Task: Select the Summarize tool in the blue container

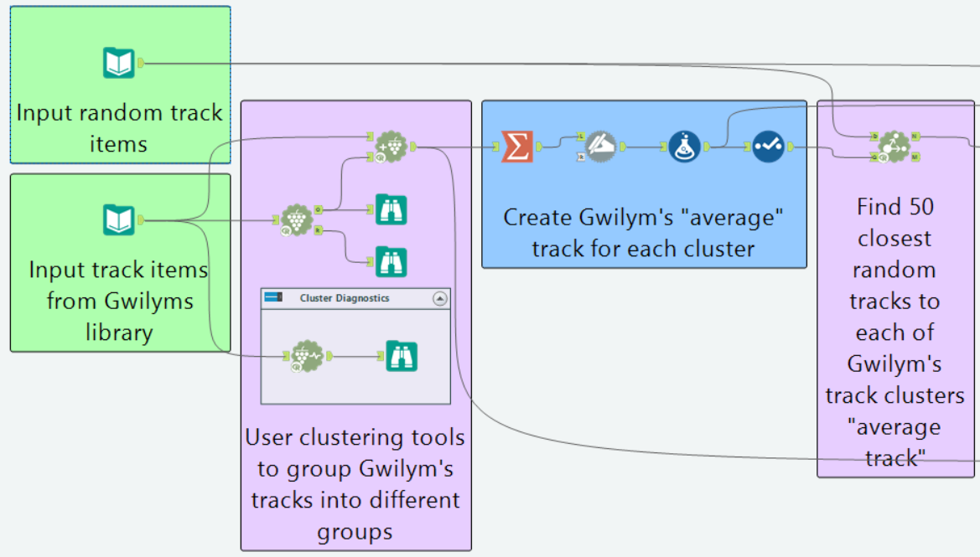Action: click(x=516, y=148)
